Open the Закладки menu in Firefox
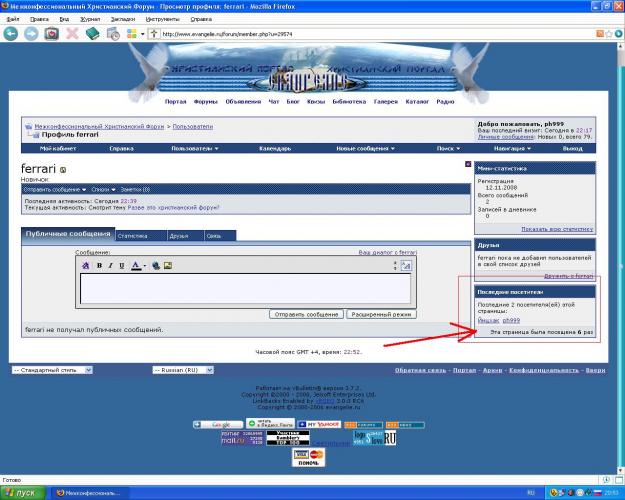625x500 pixels. 123,18
